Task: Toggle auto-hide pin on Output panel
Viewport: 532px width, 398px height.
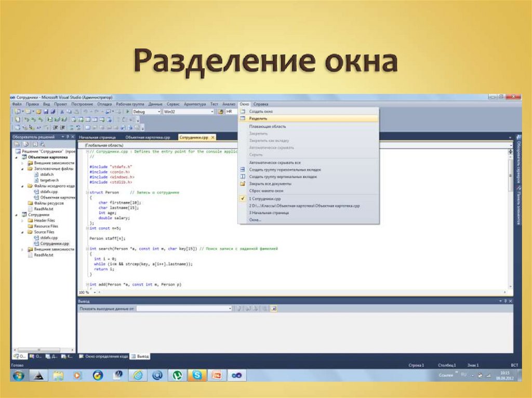Action: point(505,301)
